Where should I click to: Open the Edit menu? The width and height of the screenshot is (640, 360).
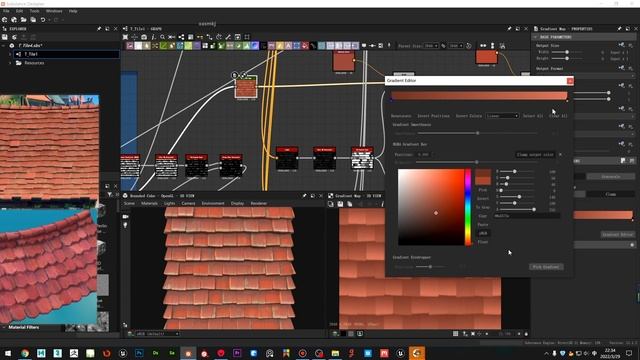tap(19, 11)
